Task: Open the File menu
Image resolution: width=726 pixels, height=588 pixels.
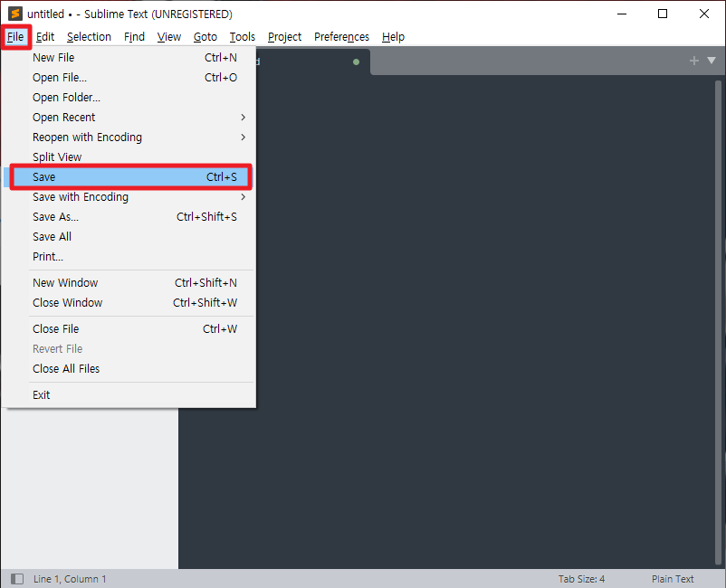Action: [x=15, y=36]
